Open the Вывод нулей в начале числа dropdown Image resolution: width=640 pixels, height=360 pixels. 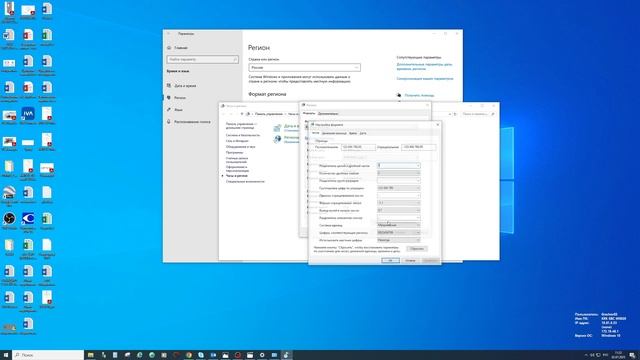point(398,210)
